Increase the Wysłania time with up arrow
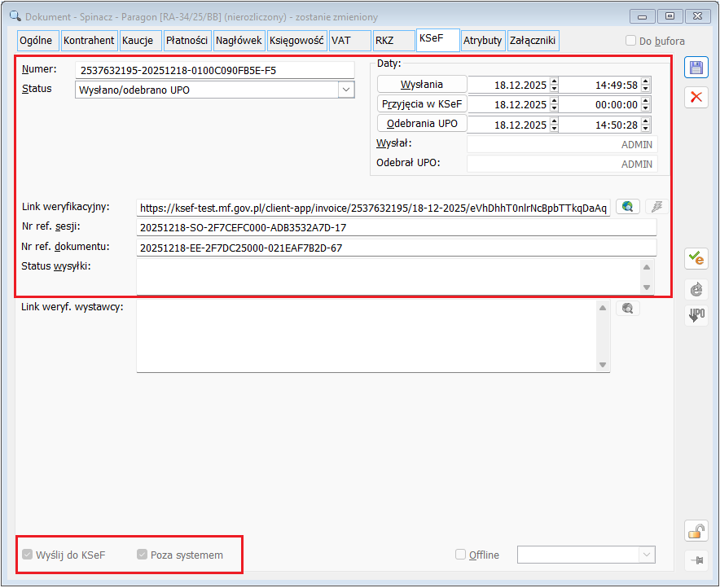 [x=646, y=81]
